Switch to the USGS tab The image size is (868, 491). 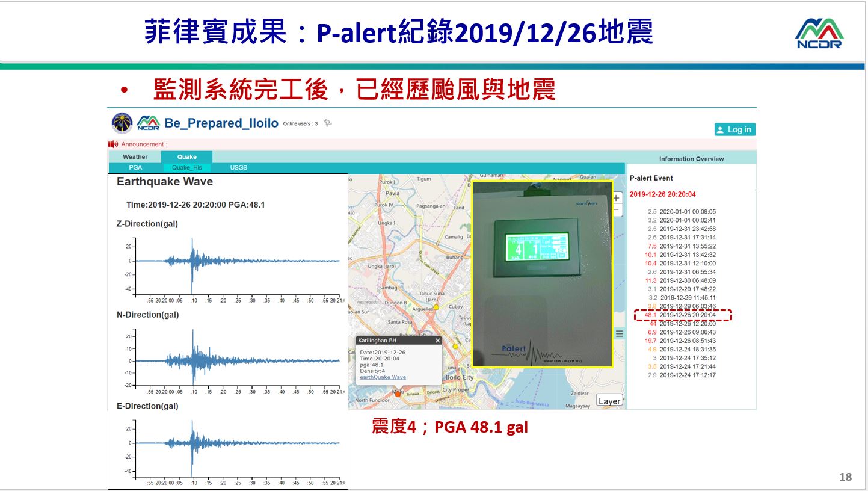[x=238, y=167]
